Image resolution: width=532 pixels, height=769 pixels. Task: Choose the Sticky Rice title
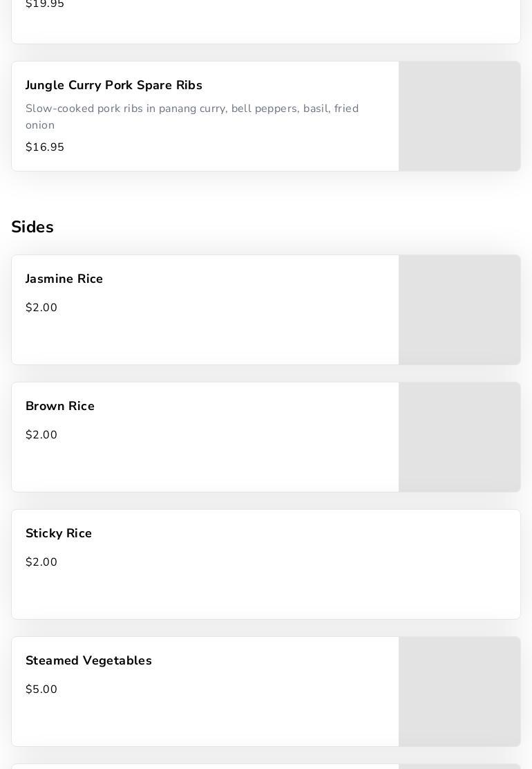tap(59, 534)
